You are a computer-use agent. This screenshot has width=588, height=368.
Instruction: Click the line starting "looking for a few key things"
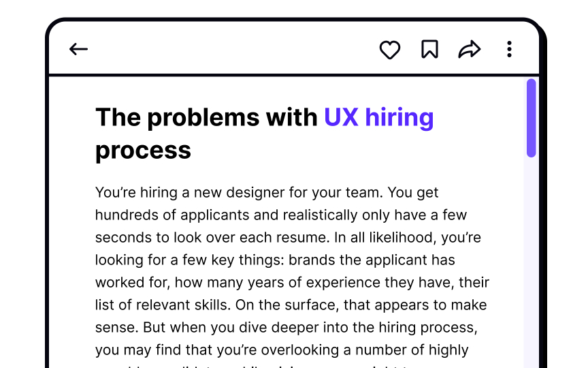click(275, 260)
